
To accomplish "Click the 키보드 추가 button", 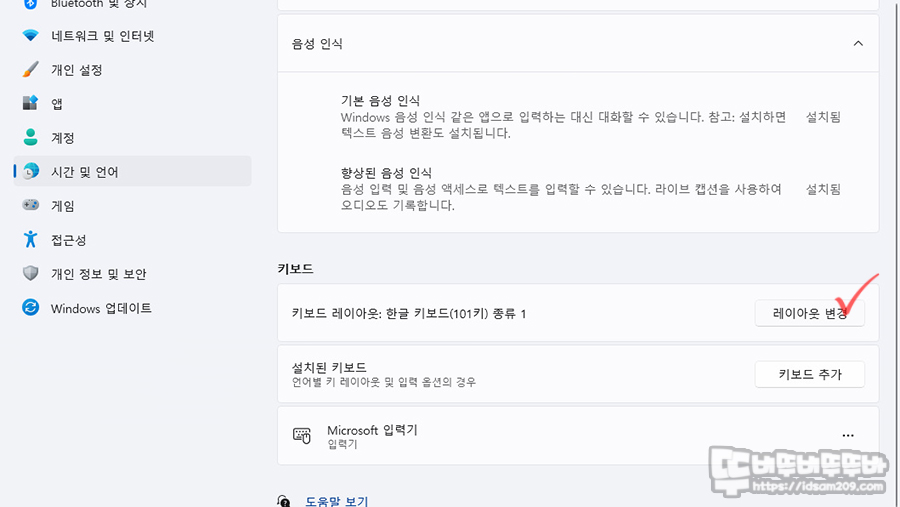I will pyautogui.click(x=809, y=374).
